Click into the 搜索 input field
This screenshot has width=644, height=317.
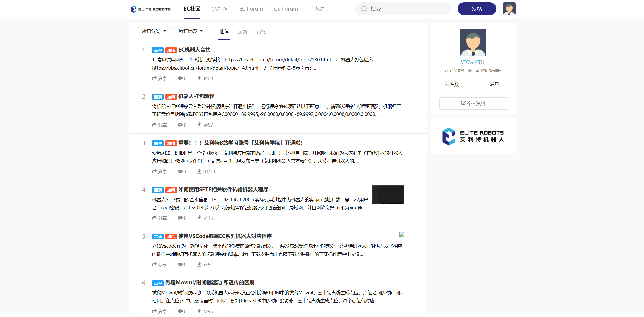click(x=407, y=9)
